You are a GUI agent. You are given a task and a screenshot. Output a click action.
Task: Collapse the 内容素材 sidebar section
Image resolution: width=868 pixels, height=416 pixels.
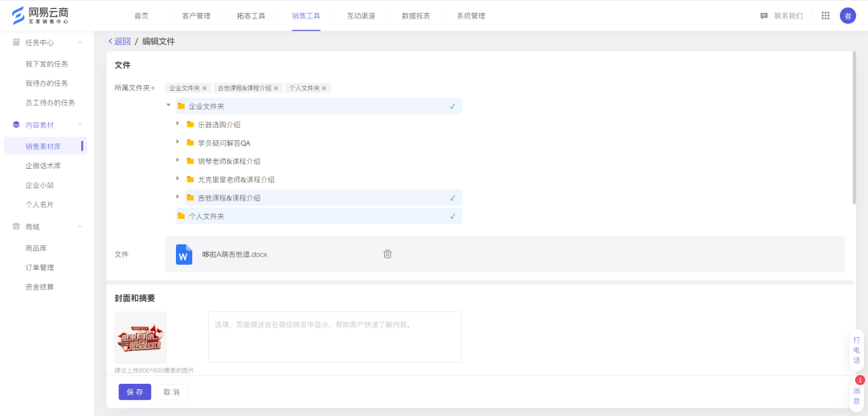point(80,125)
